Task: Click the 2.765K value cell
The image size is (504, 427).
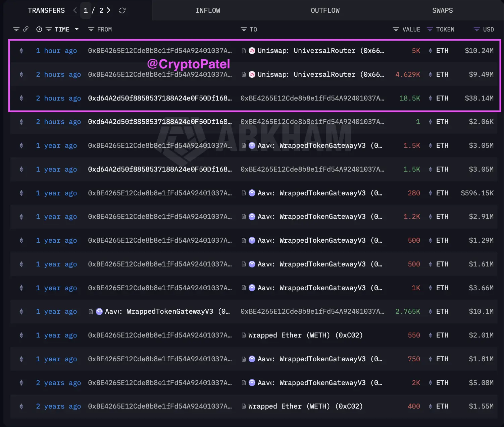Action: (x=408, y=311)
